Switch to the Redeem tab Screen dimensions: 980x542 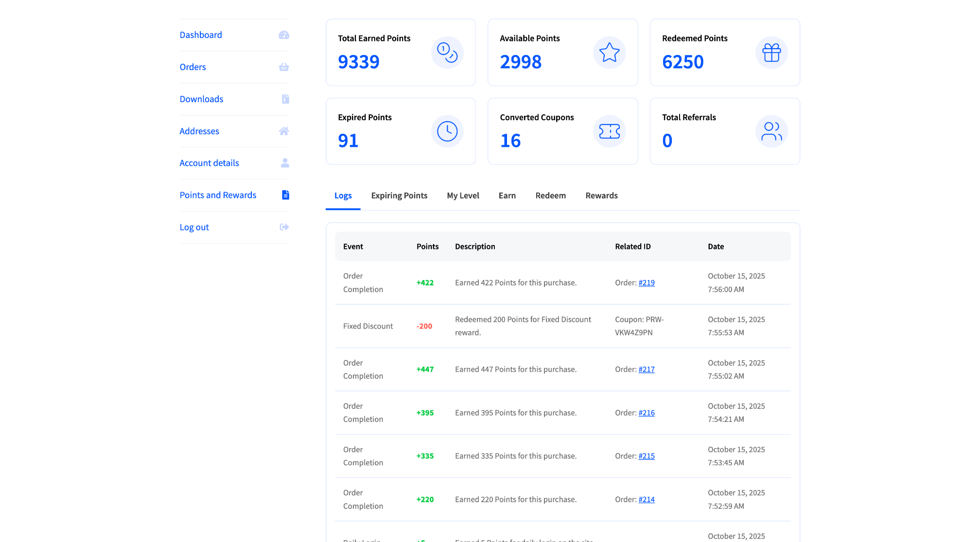550,195
